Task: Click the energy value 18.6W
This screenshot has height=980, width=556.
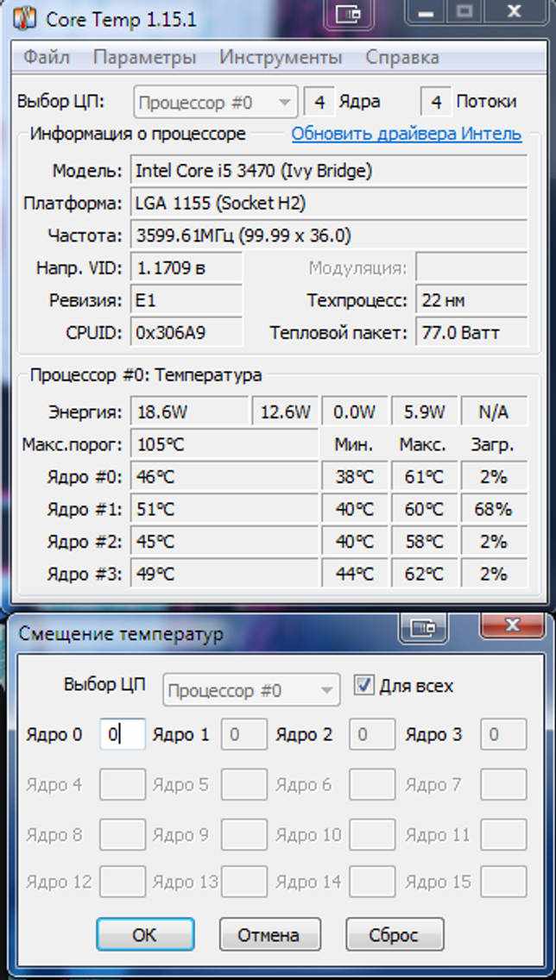Action: (x=189, y=411)
